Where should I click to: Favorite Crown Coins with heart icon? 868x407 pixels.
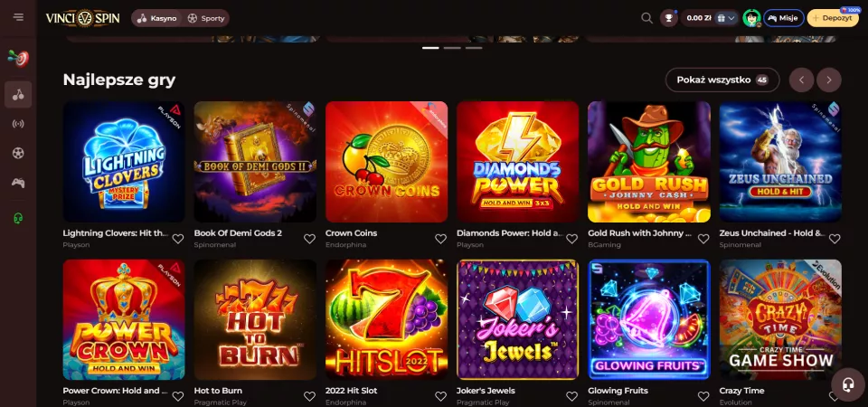click(440, 239)
